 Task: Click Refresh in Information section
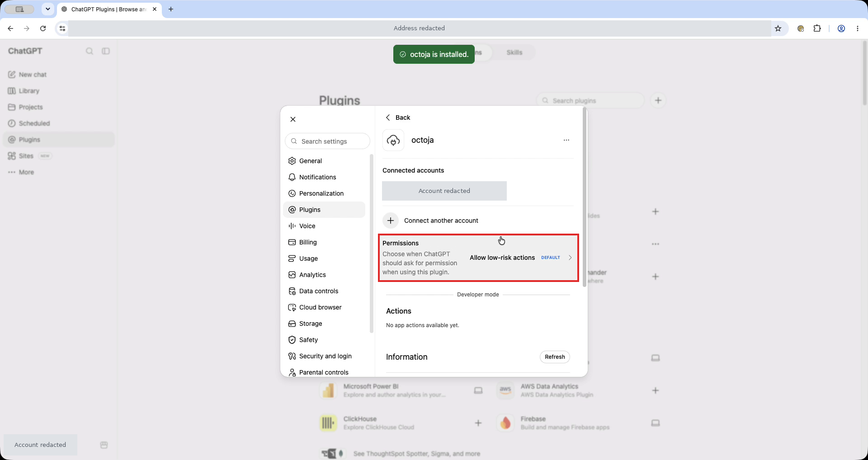(555, 357)
